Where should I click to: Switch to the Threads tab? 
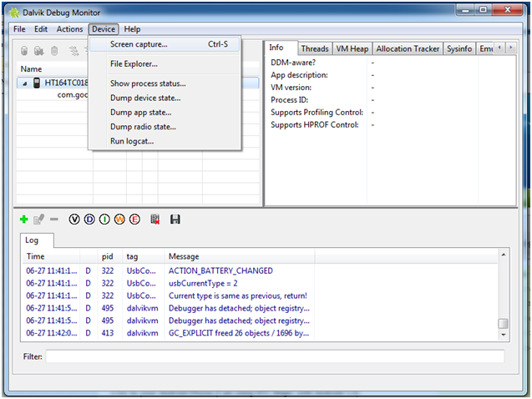click(315, 48)
